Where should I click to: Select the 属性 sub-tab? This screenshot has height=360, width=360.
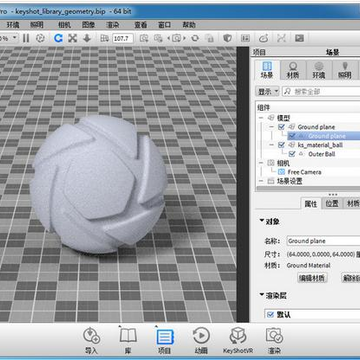311,204
